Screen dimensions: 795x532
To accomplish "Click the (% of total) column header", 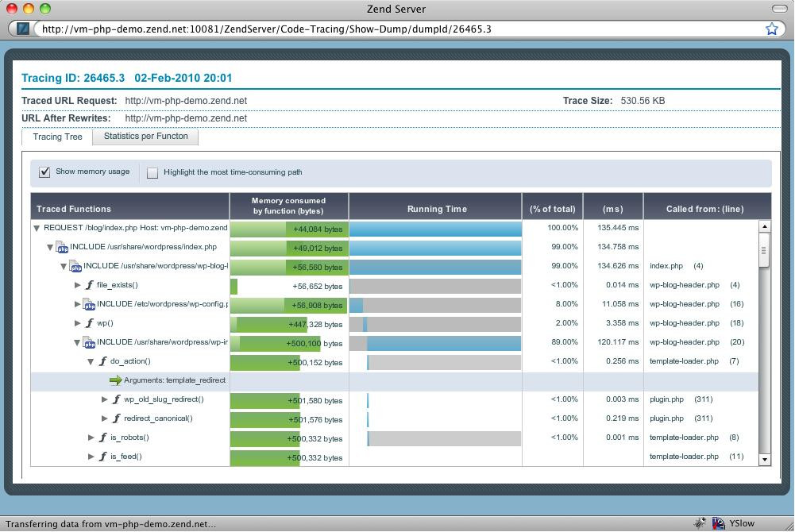I will (553, 206).
